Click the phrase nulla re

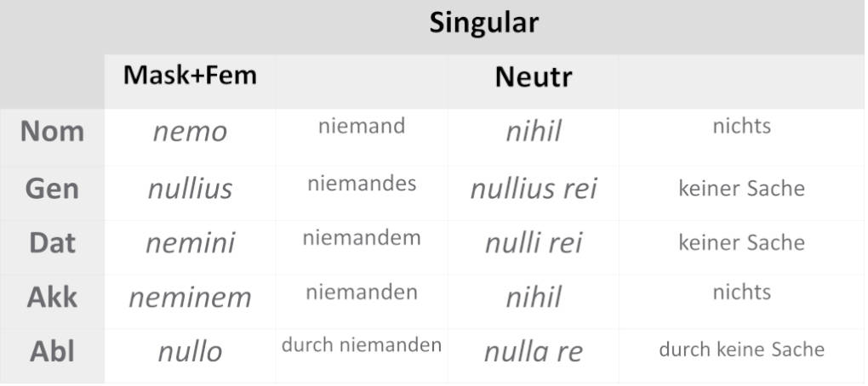534,352
